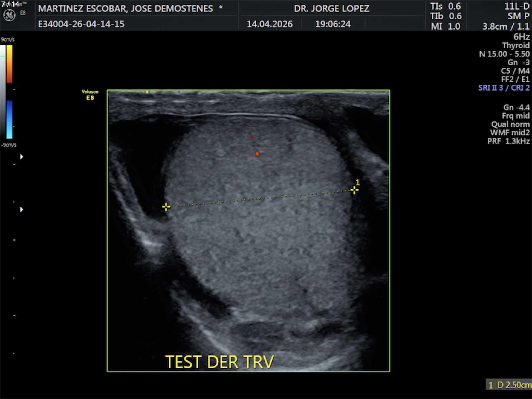The image size is (532, 399).
Task: Click the DR. JORGE LOPEZ header field
Action: [332, 8]
